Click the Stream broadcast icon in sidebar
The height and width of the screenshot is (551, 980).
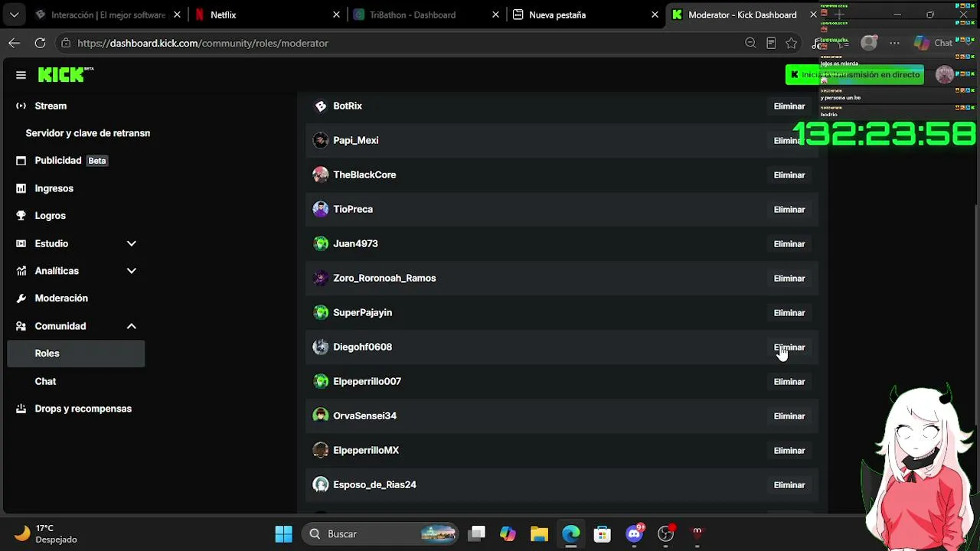tap(21, 106)
